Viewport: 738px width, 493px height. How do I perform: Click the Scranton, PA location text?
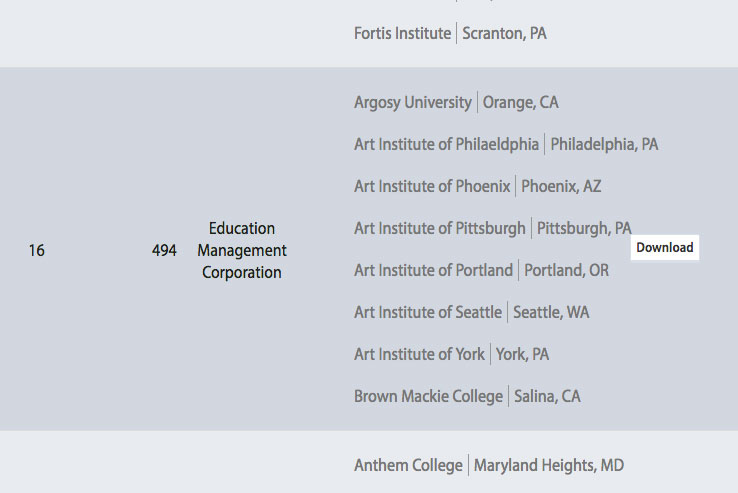(504, 33)
